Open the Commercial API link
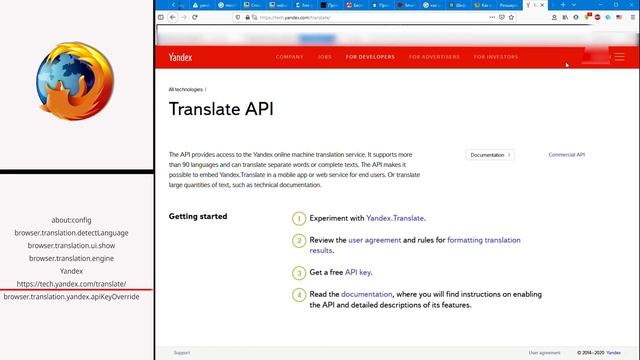Viewport: 640px width, 360px height. [567, 155]
